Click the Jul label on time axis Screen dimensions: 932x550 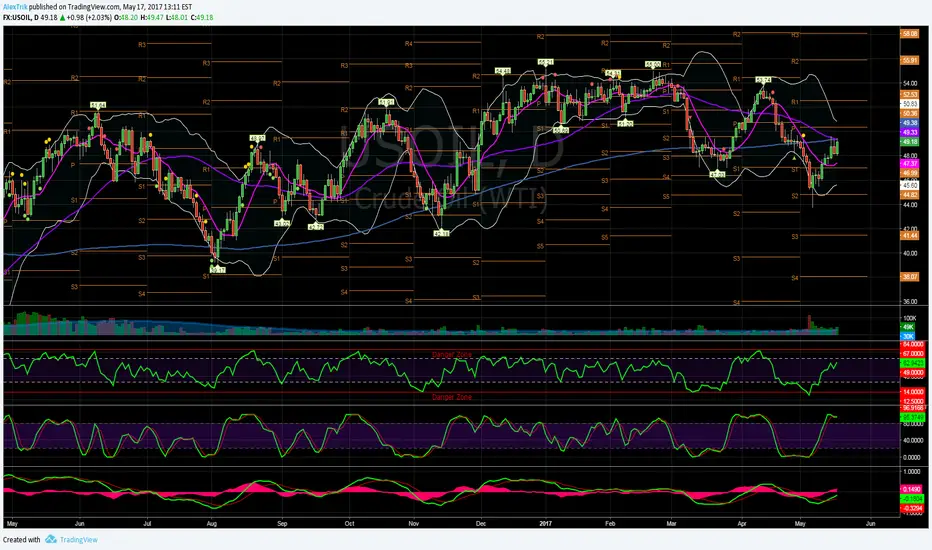click(147, 524)
